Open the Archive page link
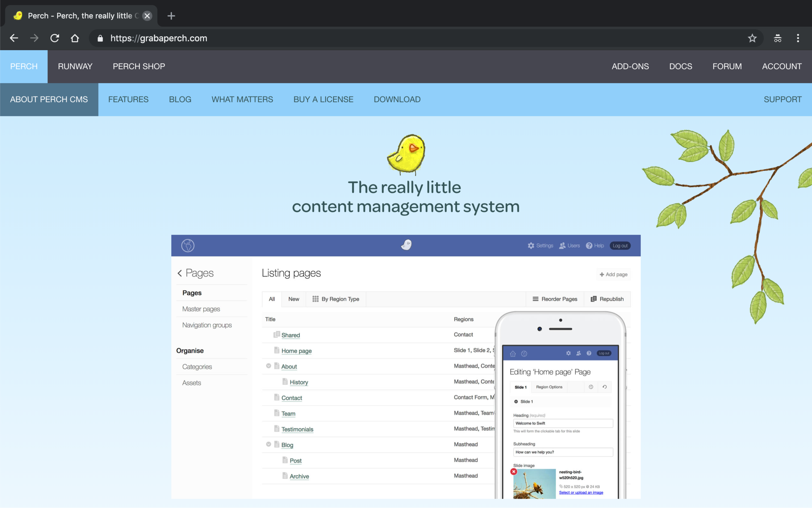Image resolution: width=812 pixels, height=508 pixels. coord(299,476)
